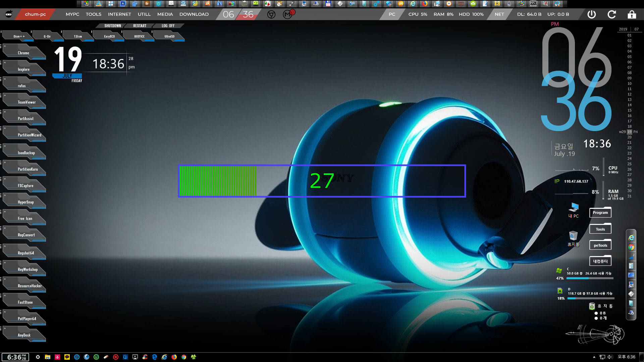Open the 내 PC desktop icon
This screenshot has width=644, height=362.
pos(574,210)
